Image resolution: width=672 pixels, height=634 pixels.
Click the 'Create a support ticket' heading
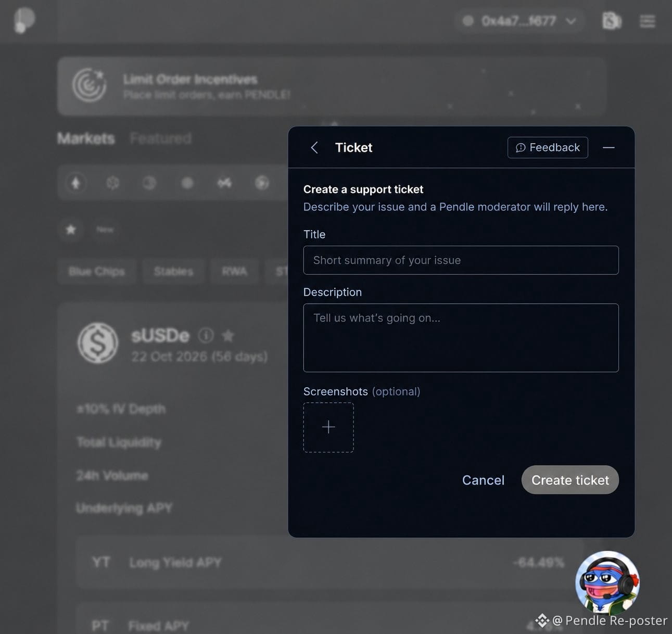tap(363, 189)
